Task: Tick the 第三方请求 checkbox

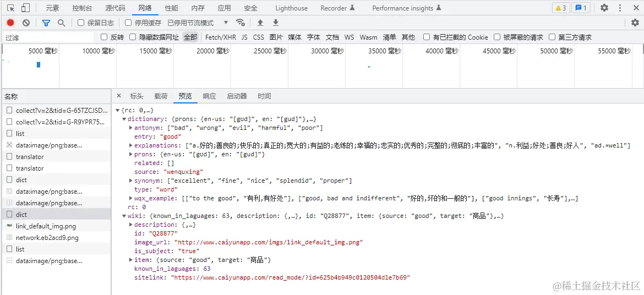Action: (x=552, y=37)
